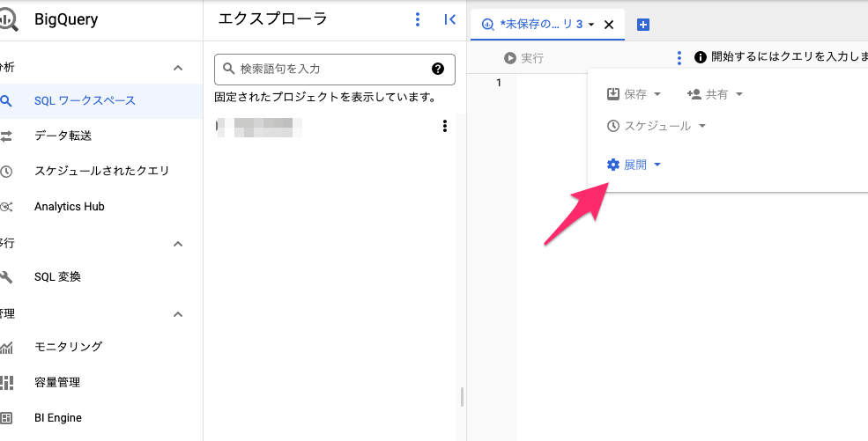Click the BI Engine icon
Viewport: 868px width, 441px height.
5,418
